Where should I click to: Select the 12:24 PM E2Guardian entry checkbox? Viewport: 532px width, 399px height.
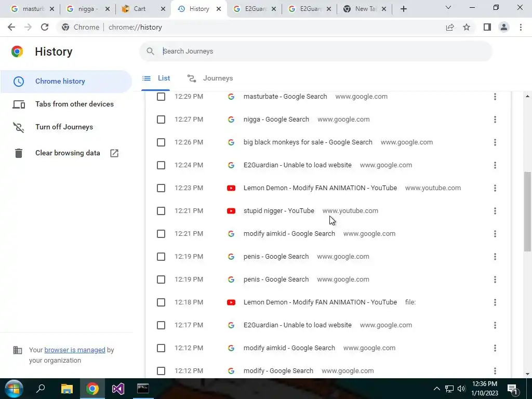pyautogui.click(x=161, y=165)
